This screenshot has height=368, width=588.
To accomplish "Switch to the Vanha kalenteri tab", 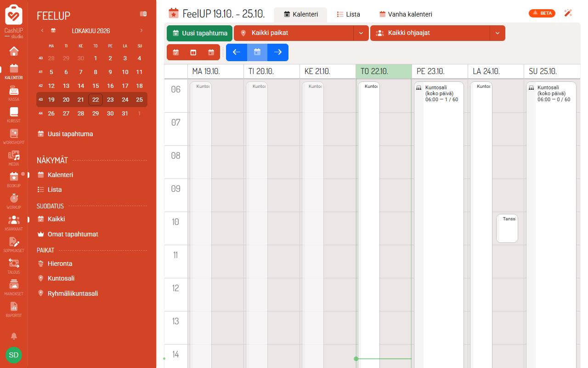I will click(406, 14).
